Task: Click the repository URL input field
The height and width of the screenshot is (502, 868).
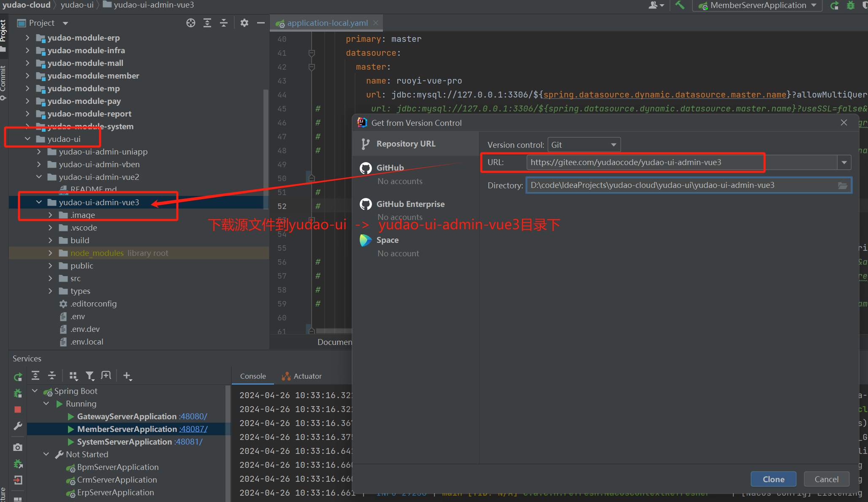Action: pos(681,163)
